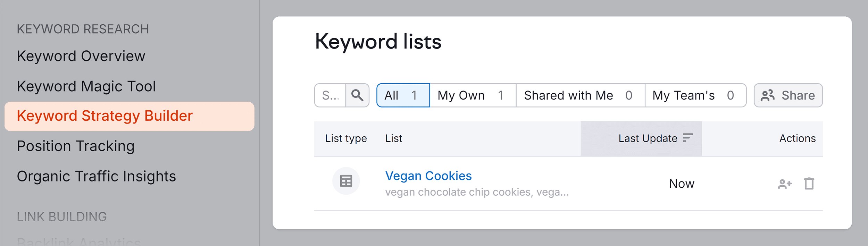This screenshot has width=868, height=246.
Task: Click the Last Update column header
Action: (647, 138)
